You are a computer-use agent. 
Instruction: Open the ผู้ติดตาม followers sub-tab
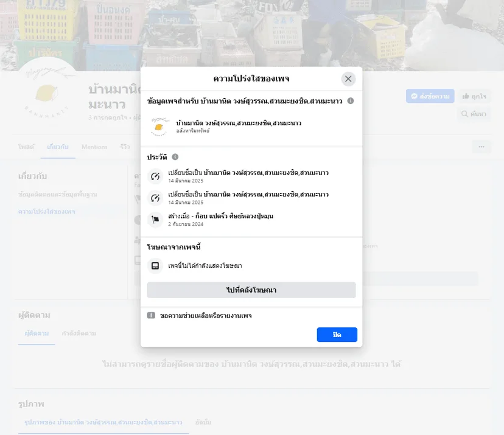tap(37, 333)
